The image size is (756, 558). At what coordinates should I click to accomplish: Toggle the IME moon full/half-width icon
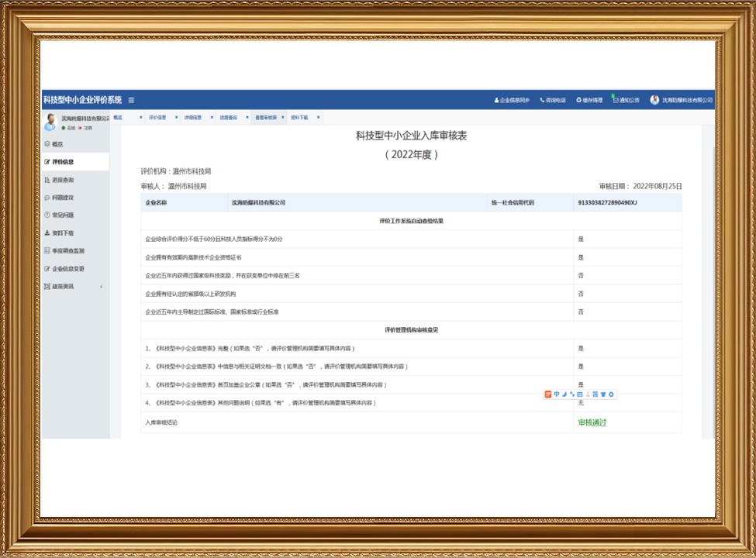click(x=564, y=394)
